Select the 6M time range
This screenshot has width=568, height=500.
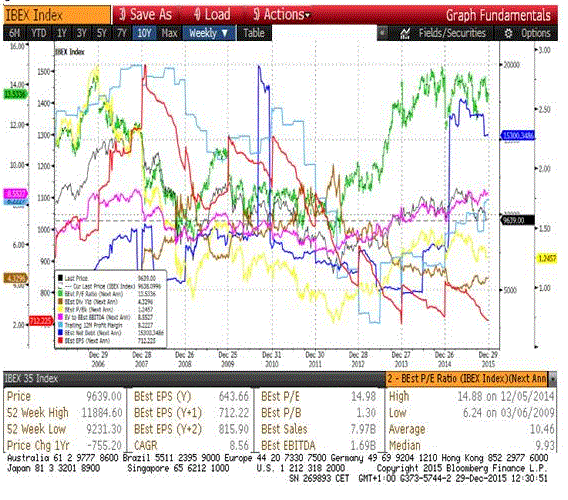tap(14, 33)
